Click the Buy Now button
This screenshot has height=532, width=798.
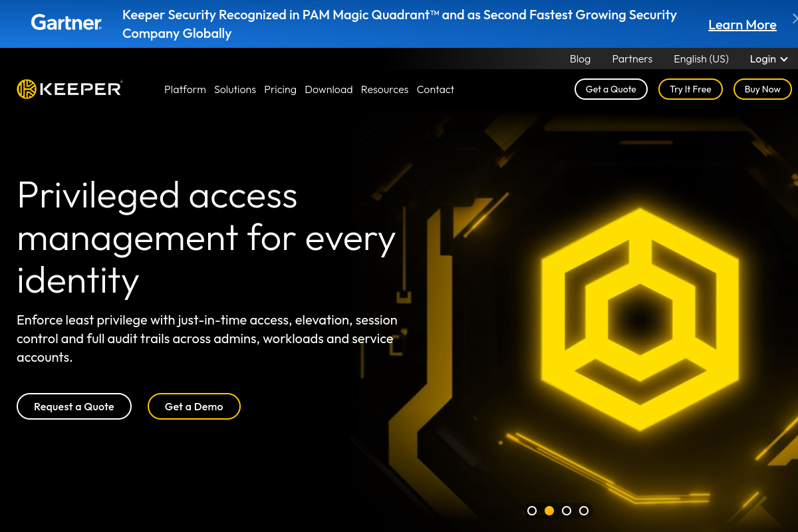coord(763,89)
